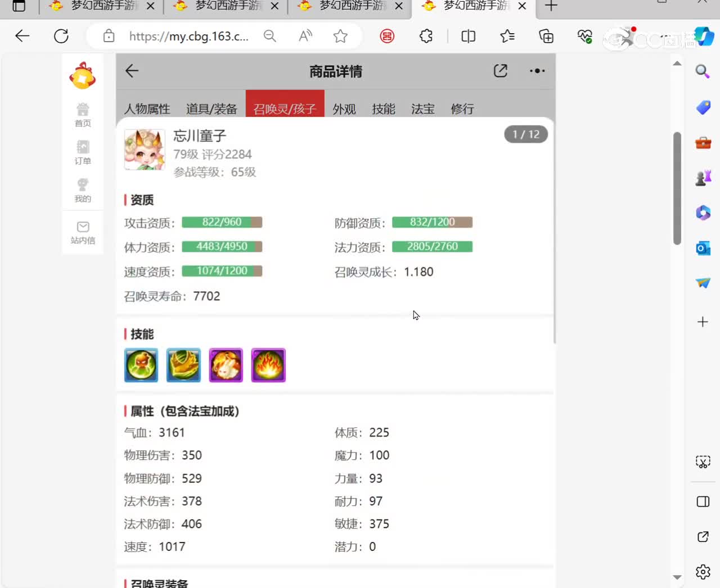Open the Favorites list icon
Viewport: 720px width, 588px height.
pos(507,37)
